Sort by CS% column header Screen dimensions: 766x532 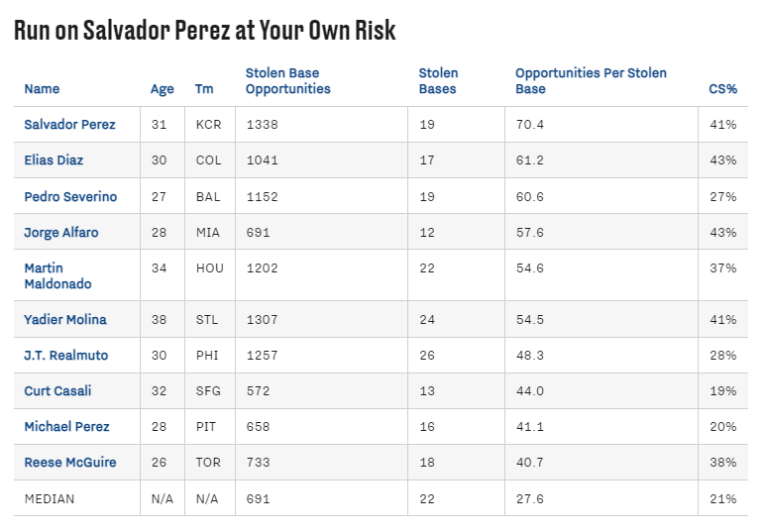[722, 89]
